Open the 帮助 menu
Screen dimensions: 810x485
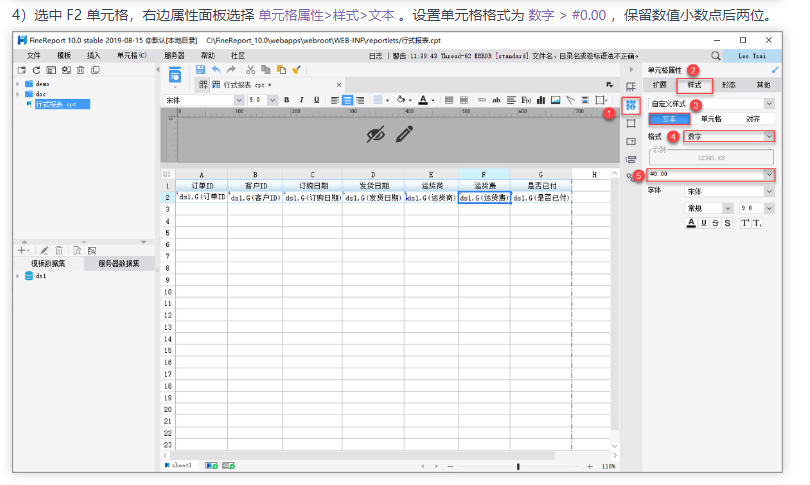(x=208, y=55)
